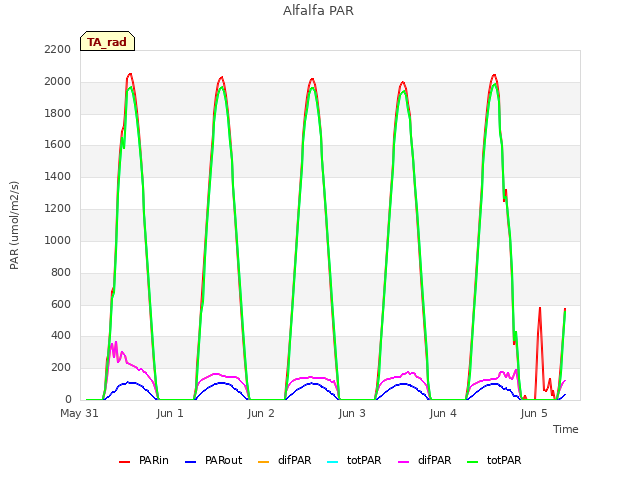Click the orange difPAR legend swatch
640x480 pixels.
264,462
